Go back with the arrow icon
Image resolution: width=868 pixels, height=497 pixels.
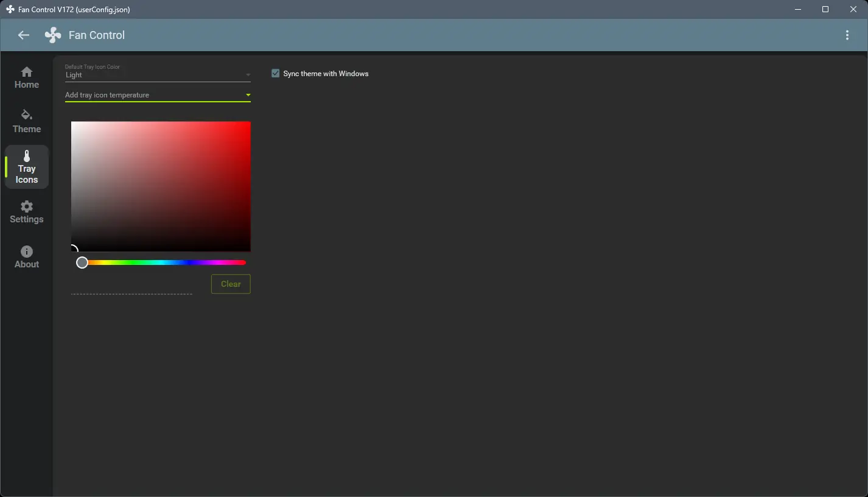[x=24, y=35]
